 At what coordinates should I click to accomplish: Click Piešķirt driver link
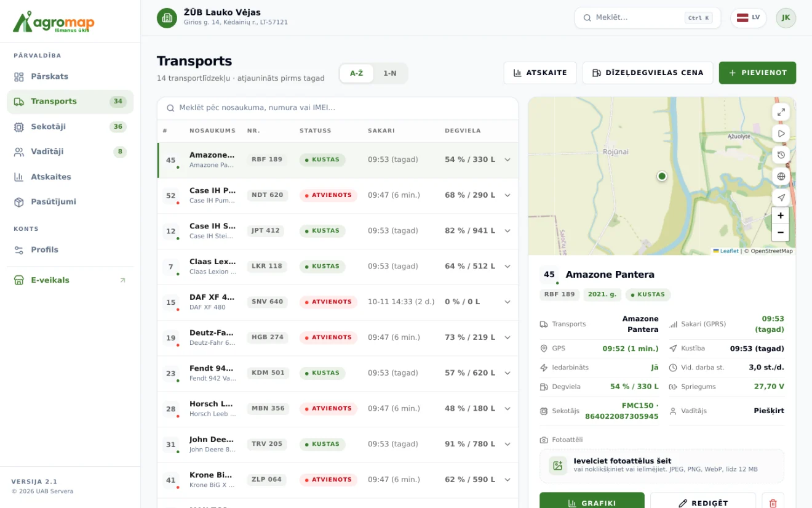point(769,411)
